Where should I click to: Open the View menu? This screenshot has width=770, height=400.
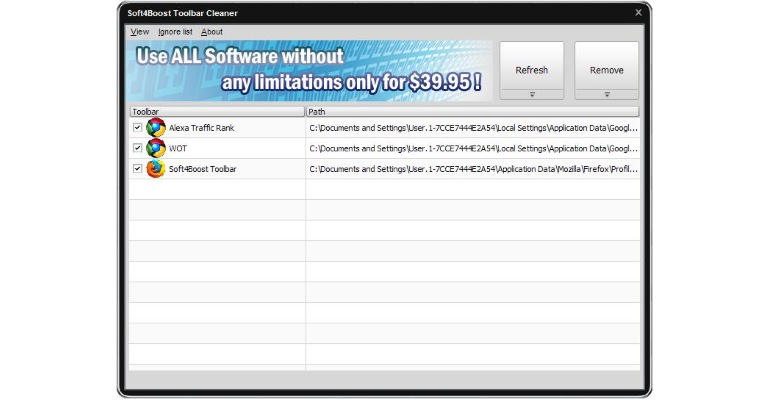(139, 32)
